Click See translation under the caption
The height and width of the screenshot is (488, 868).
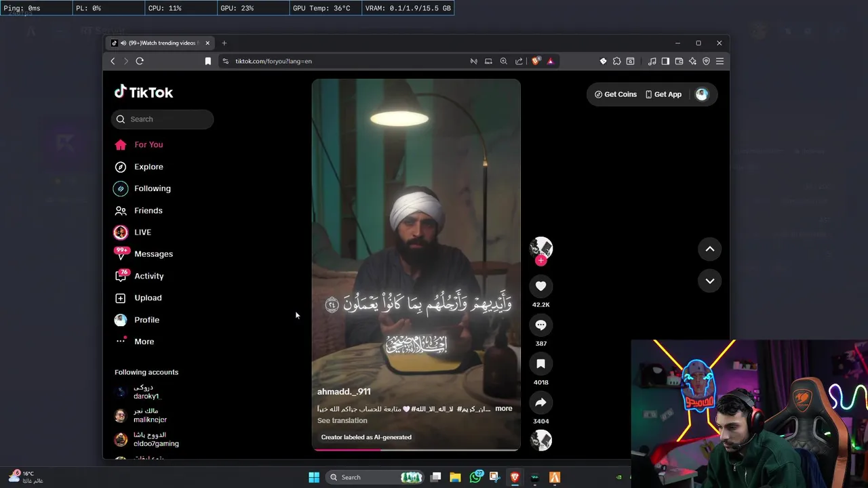[342, 420]
